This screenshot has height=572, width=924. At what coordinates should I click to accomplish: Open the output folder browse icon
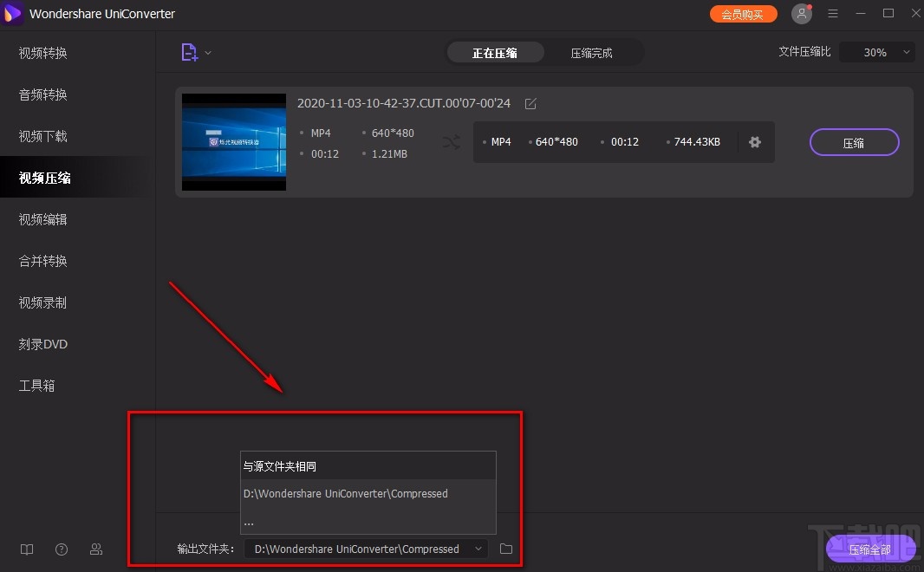click(x=506, y=549)
